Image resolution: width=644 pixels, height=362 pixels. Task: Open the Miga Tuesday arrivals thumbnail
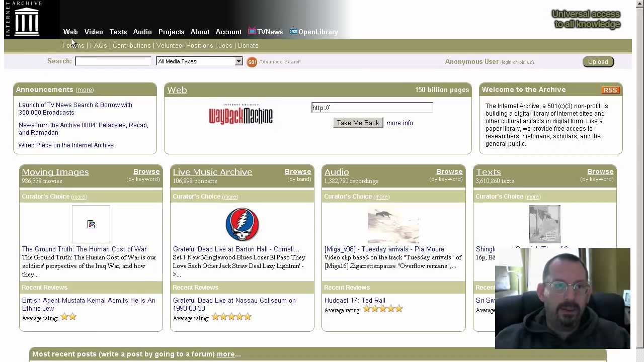pyautogui.click(x=393, y=225)
